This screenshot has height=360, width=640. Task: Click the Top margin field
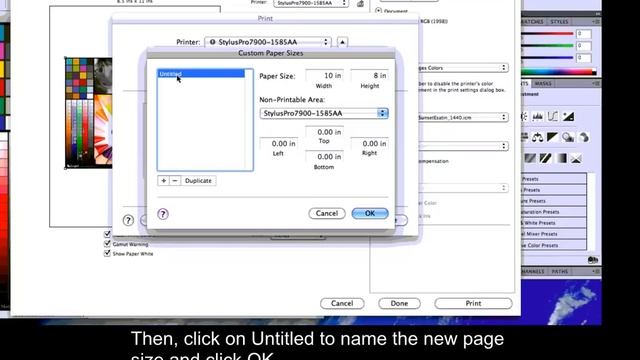(324, 132)
